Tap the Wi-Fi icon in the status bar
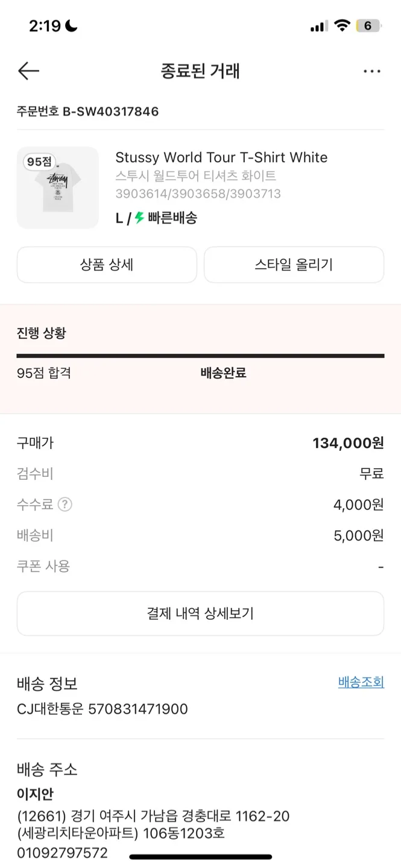 coord(342,26)
